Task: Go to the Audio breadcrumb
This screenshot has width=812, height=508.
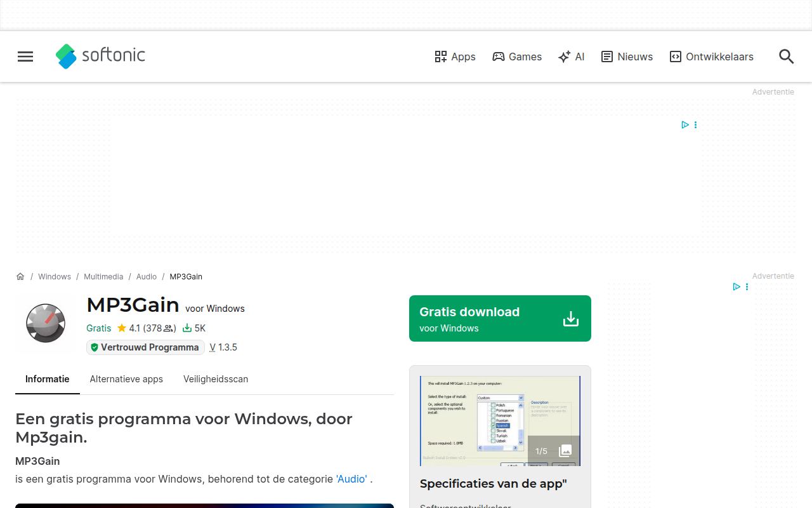Action: (x=147, y=276)
